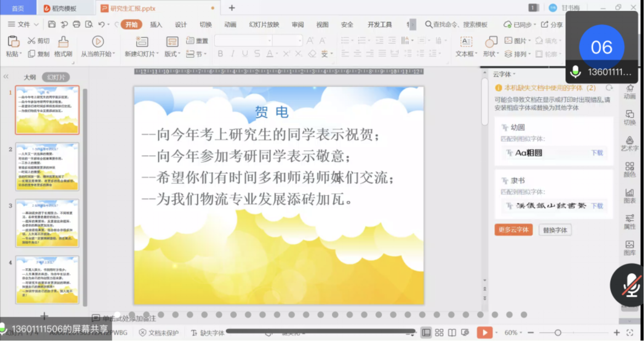This screenshot has width=644, height=341.
Task: Click the Cut (剪切) scissors icon
Action: pos(32,41)
